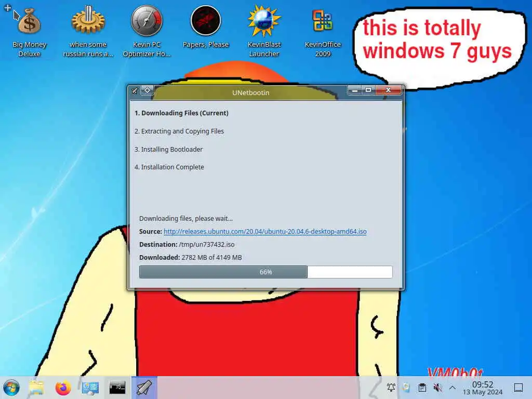Close the UNetbootin window
Image resolution: width=532 pixels, height=399 pixels.
coord(388,90)
